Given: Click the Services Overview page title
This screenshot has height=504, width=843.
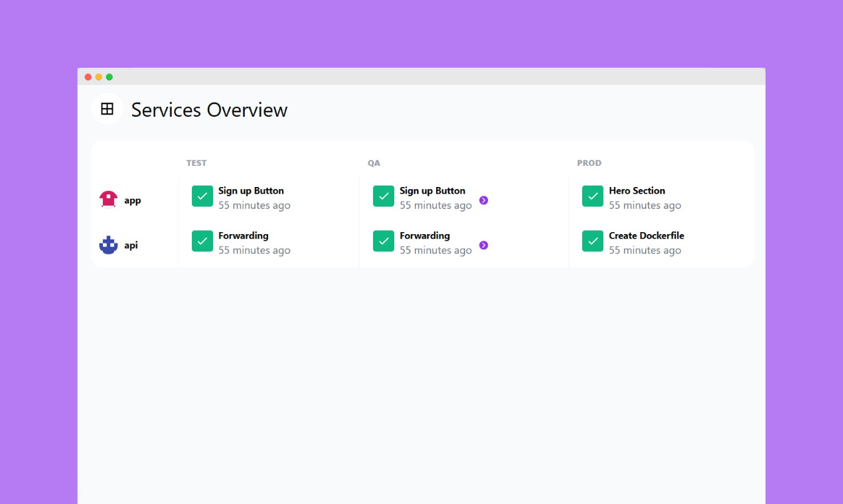Looking at the screenshot, I should point(209,110).
